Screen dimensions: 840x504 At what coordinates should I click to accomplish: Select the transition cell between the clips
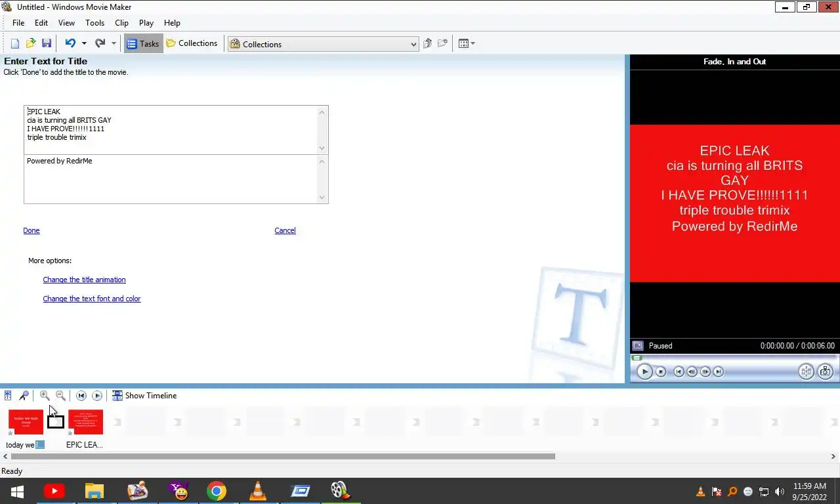pyautogui.click(x=56, y=422)
